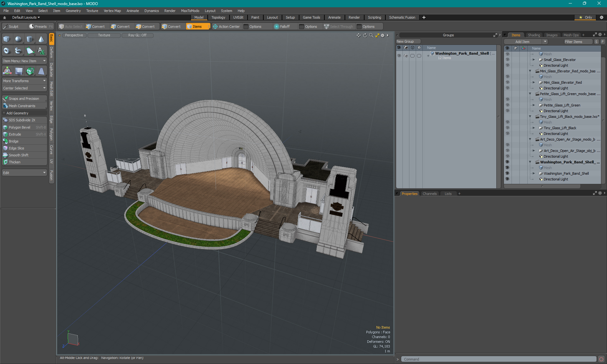Select the Text tool icon
This screenshot has width=607, height=364.
point(41,51)
